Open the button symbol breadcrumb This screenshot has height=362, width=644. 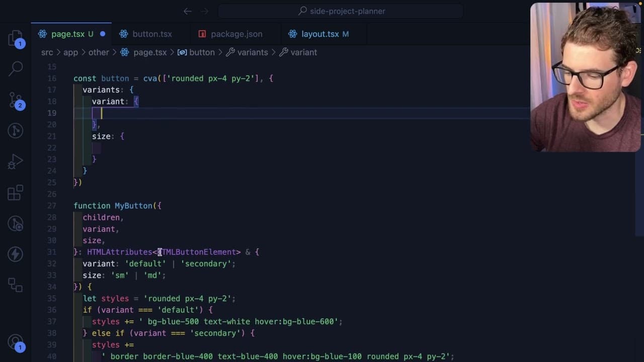196,52
